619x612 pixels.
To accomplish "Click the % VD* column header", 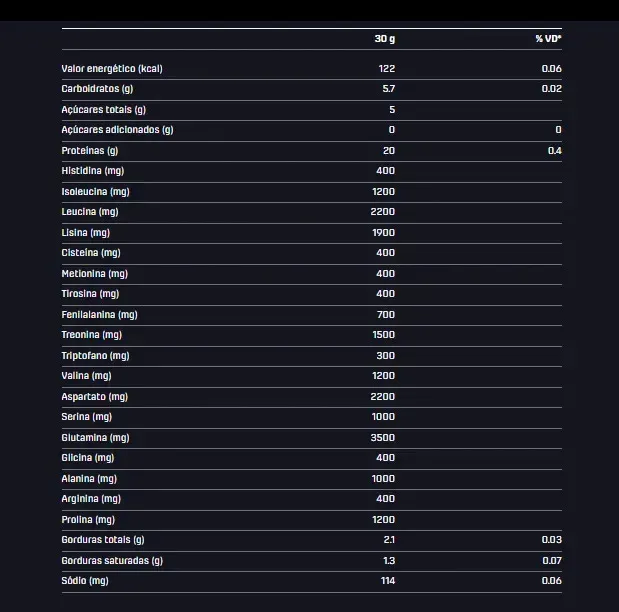I will 548,39.
